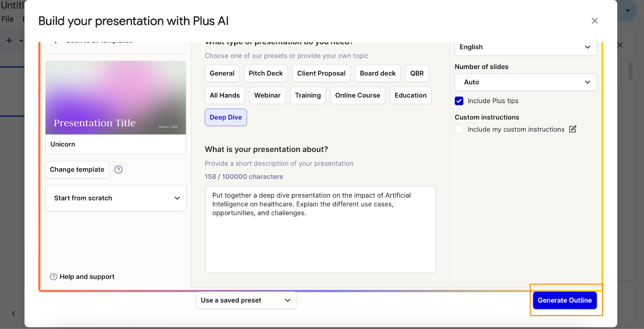Select the All Hands preset
The image size is (644, 329).
tap(225, 95)
